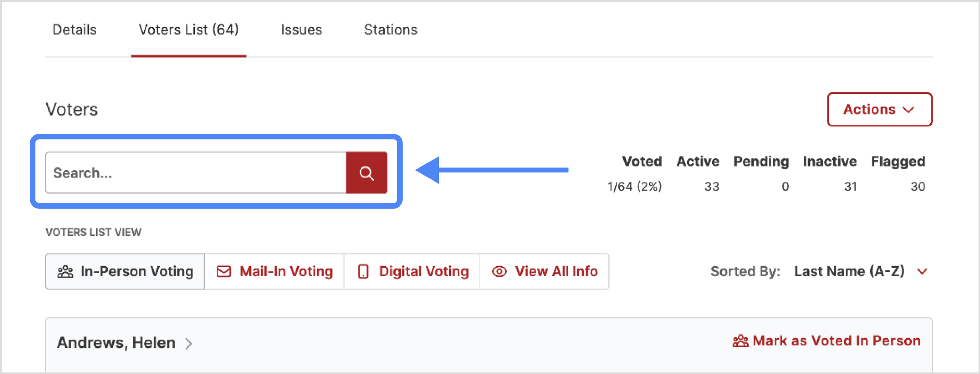Screen dimensions: 980x374
Task: Click the people icon beside In-Person Voting
Action: click(65, 271)
